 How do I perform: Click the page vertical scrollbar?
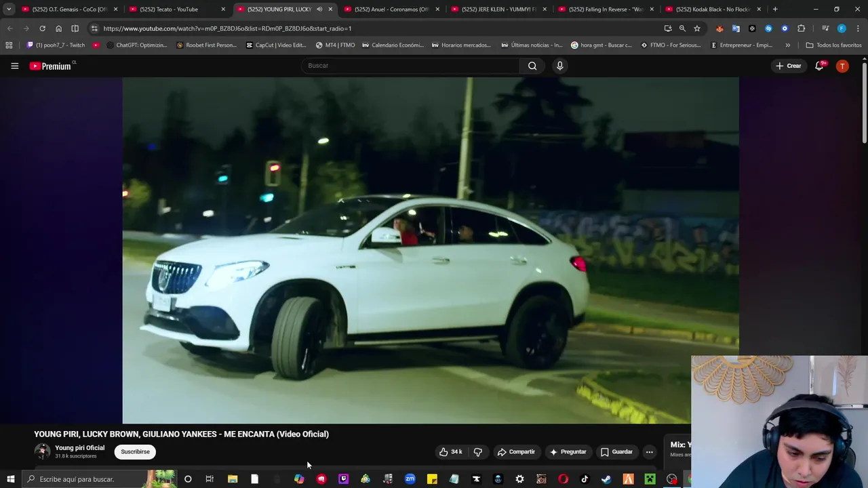point(864,102)
